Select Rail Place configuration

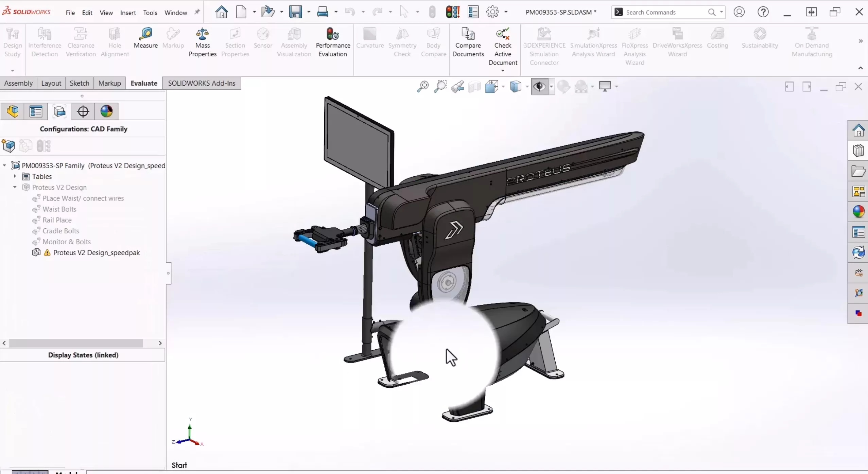pyautogui.click(x=57, y=220)
